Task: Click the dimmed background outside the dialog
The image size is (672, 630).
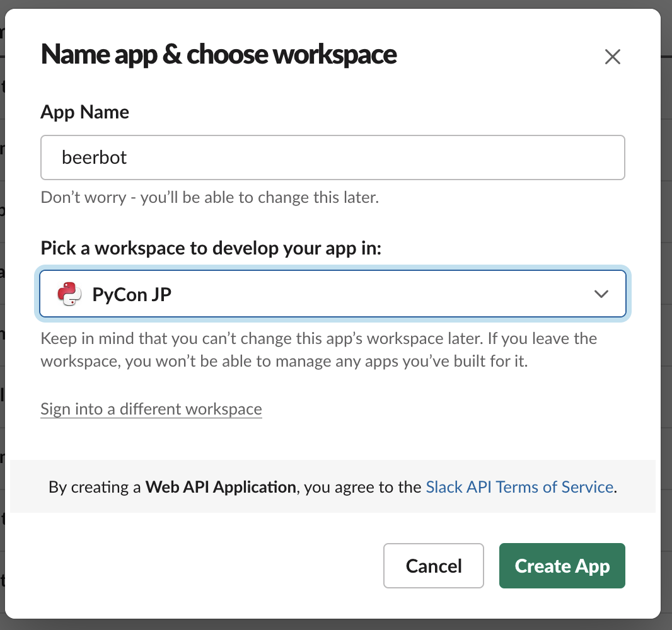Action: [x=667, y=300]
